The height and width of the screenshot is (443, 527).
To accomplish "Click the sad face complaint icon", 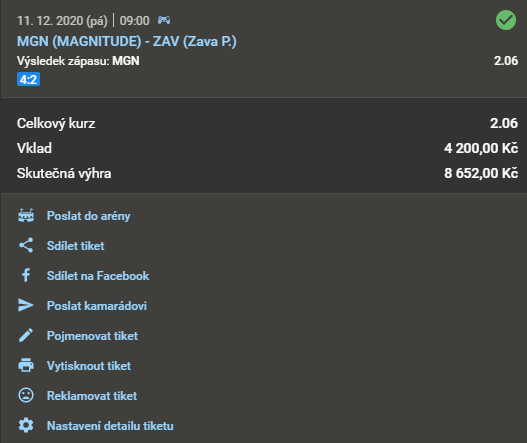I will [x=26, y=395].
